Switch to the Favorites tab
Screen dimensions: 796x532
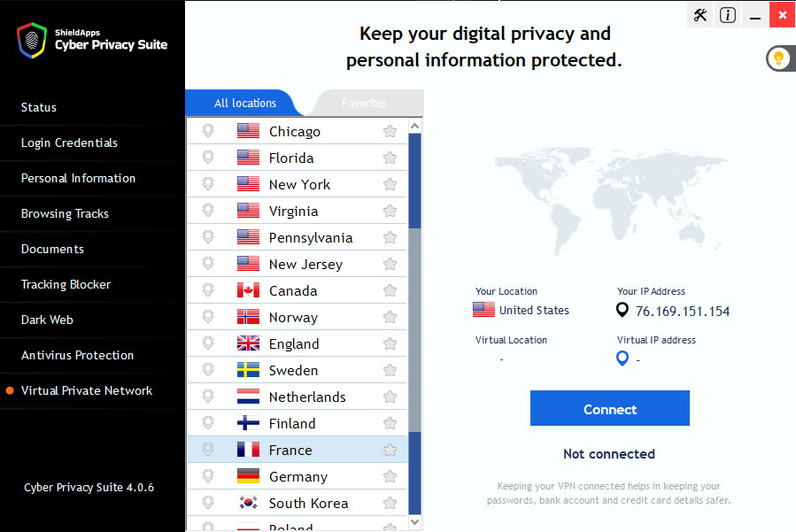coord(364,103)
